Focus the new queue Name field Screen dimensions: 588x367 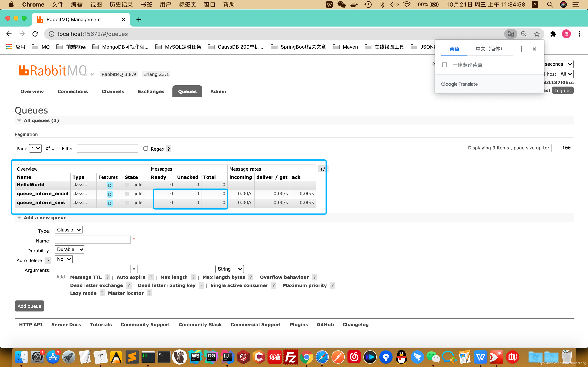[93, 240]
